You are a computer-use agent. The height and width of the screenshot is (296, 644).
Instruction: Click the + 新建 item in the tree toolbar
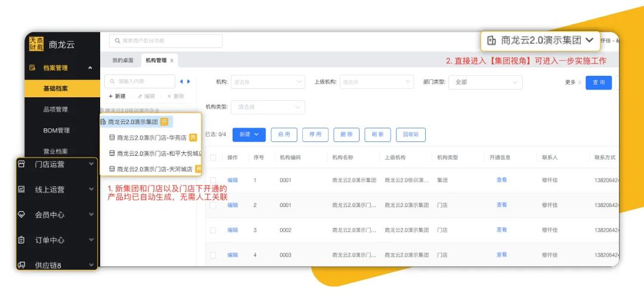[x=117, y=96]
